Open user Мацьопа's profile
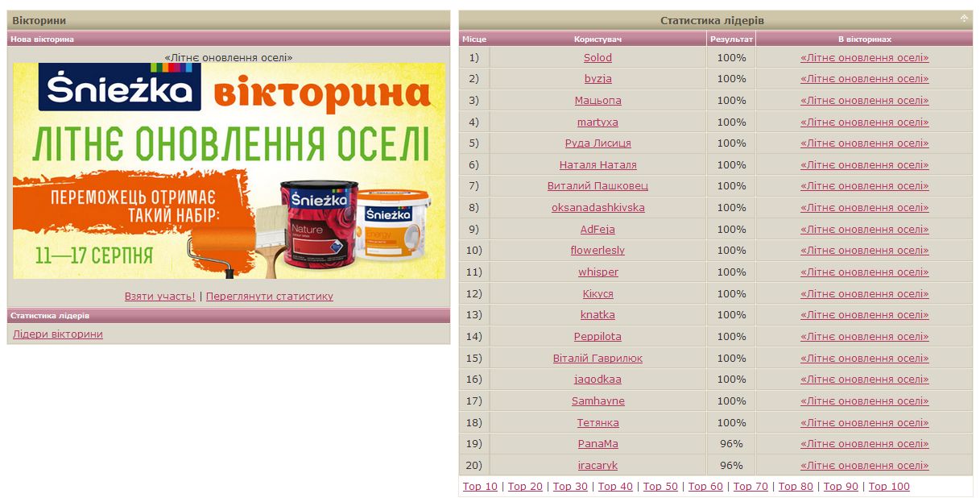The image size is (980, 498). coord(598,100)
